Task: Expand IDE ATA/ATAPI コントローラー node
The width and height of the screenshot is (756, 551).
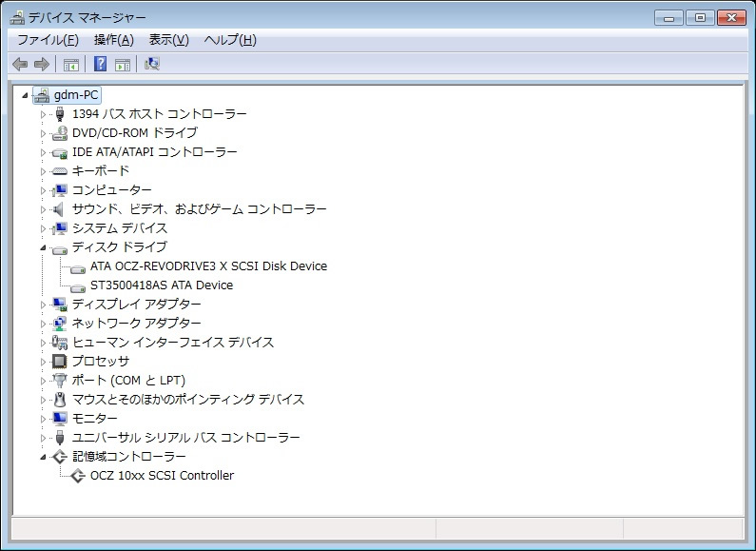Action: pos(43,152)
